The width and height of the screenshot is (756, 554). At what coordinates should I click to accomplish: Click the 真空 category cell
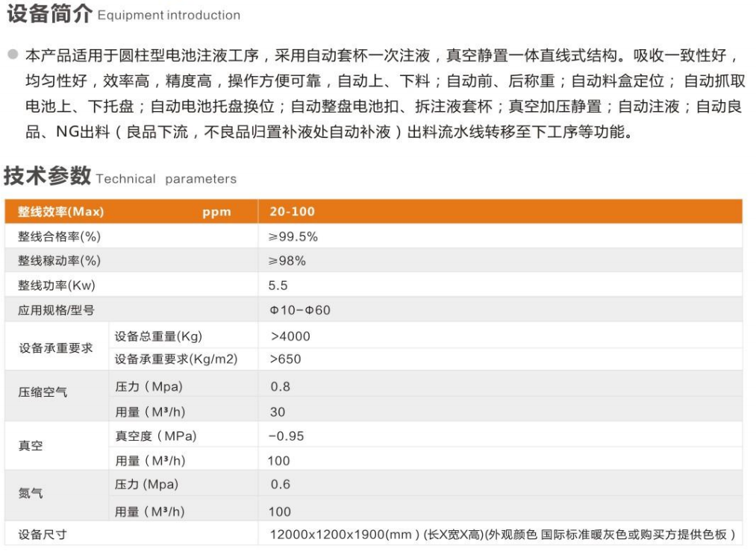[31, 446]
